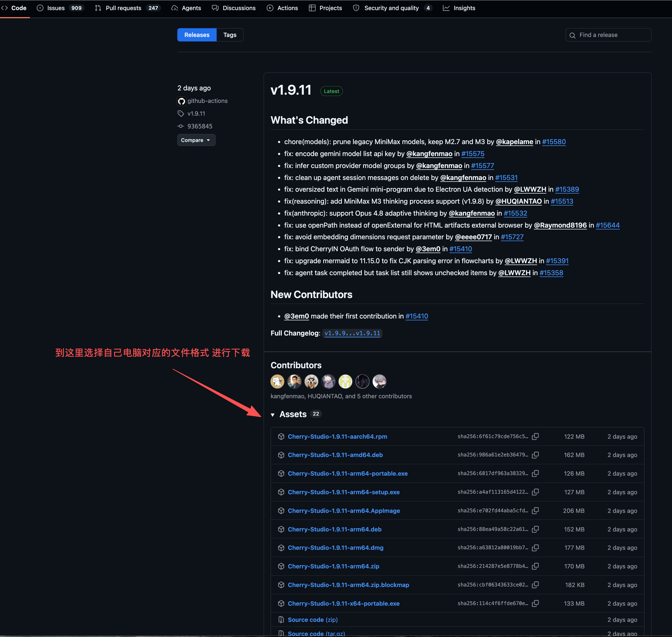Click the v1.9.11 tag icon link
Viewport: 672px width, 637px height.
[181, 114]
